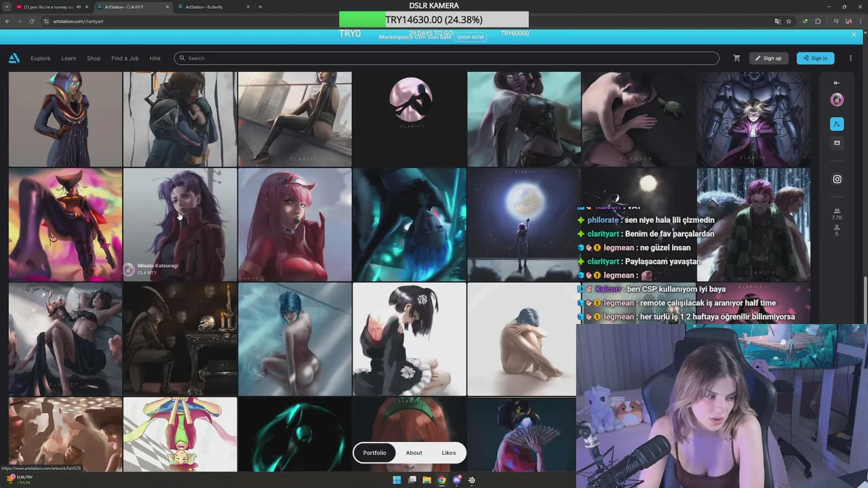868x488 pixels.
Task: Open the Windows Start menu
Action: point(397,480)
